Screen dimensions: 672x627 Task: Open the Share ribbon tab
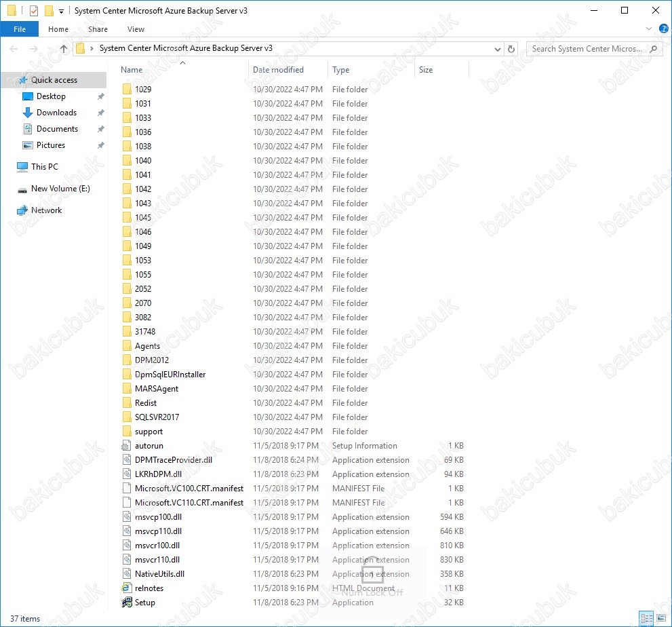98,29
